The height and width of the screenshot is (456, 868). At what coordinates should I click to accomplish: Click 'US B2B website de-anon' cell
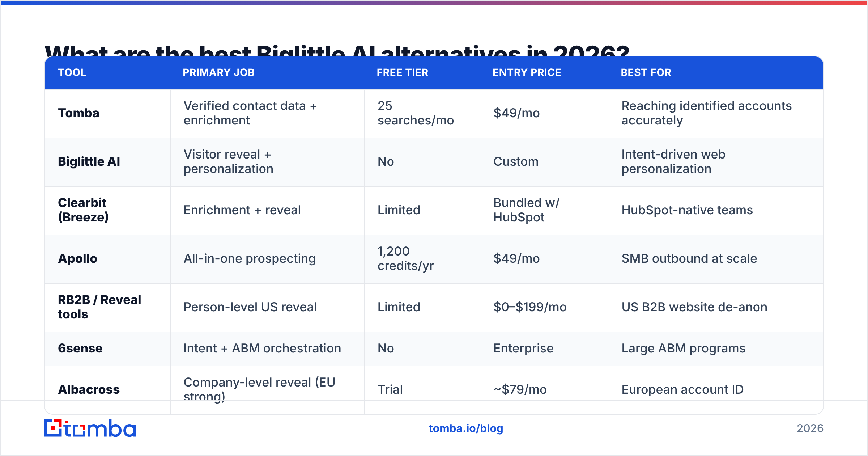[716, 307]
